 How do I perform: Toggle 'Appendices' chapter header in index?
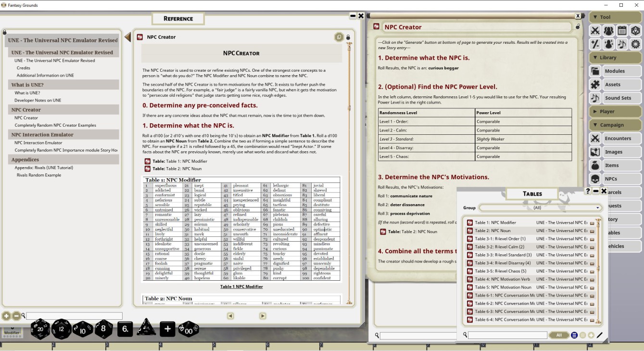(x=63, y=159)
